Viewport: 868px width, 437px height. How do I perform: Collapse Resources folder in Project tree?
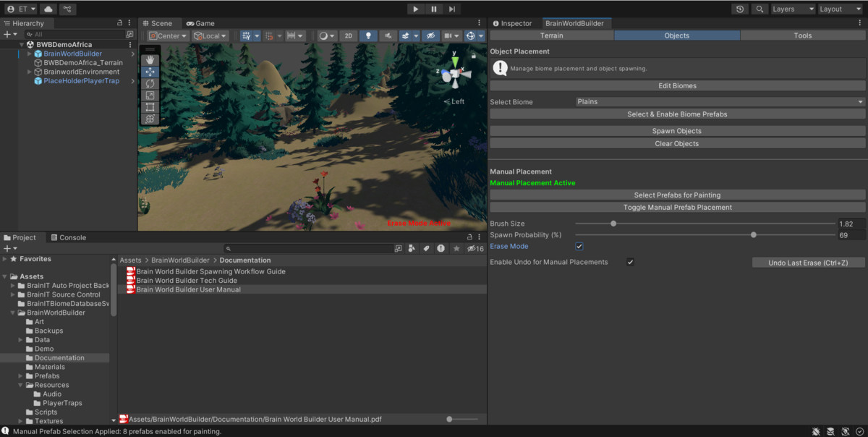(21, 385)
